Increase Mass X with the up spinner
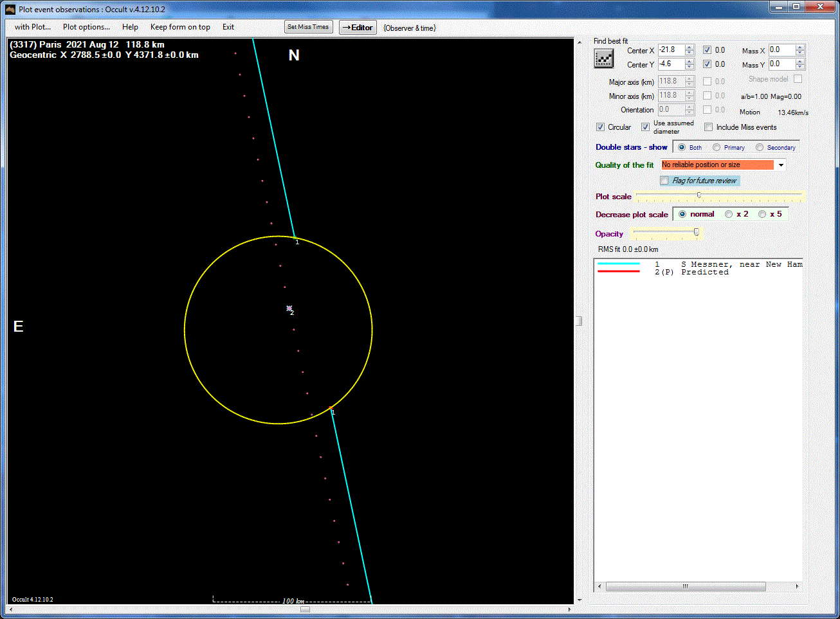 click(800, 47)
